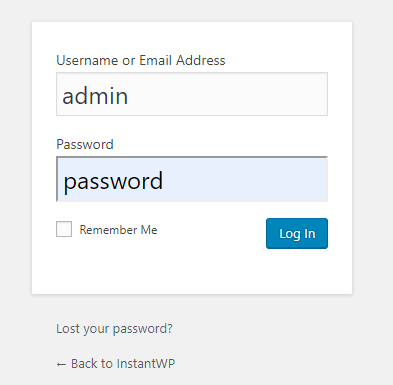Viewport: 393px width, 385px height.
Task: Click empty space right of "admin" text
Action: point(227,95)
